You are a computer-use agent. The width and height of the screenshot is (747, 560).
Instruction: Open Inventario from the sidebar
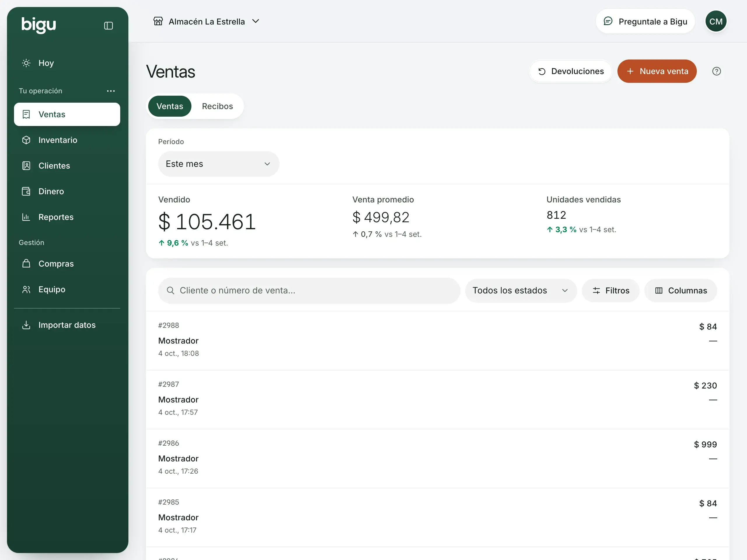coord(67,140)
